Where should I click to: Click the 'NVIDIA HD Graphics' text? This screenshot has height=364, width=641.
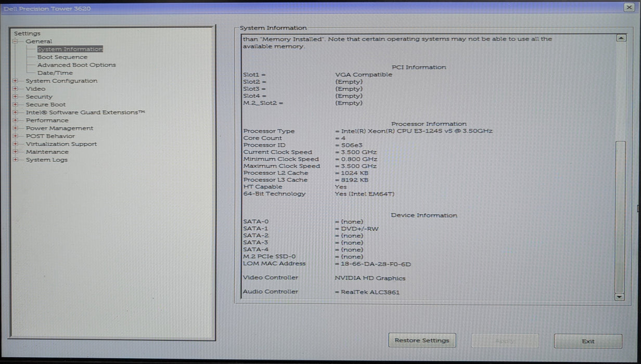[x=370, y=278]
